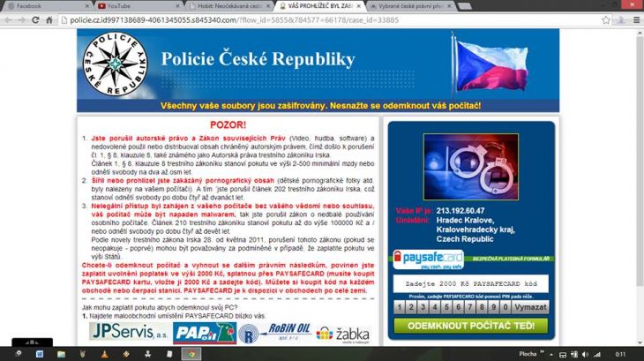Launch VLC from the taskbar cone icon

pyautogui.click(x=104, y=354)
